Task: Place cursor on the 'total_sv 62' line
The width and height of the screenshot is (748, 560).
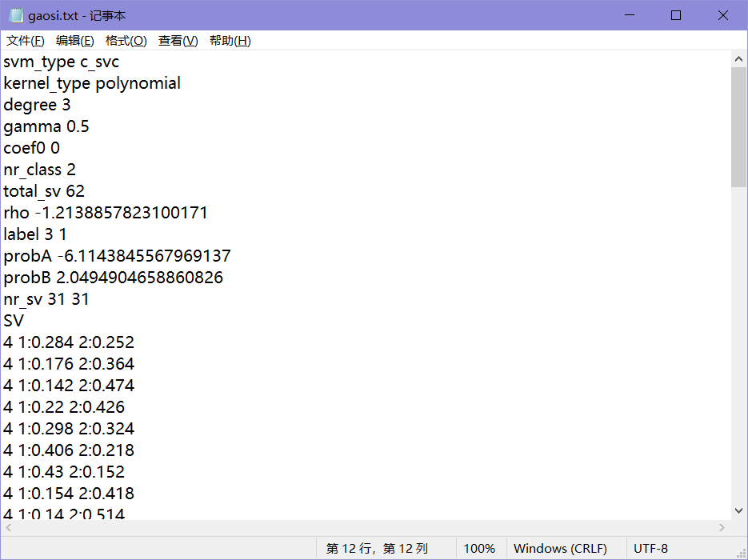Action: click(44, 190)
